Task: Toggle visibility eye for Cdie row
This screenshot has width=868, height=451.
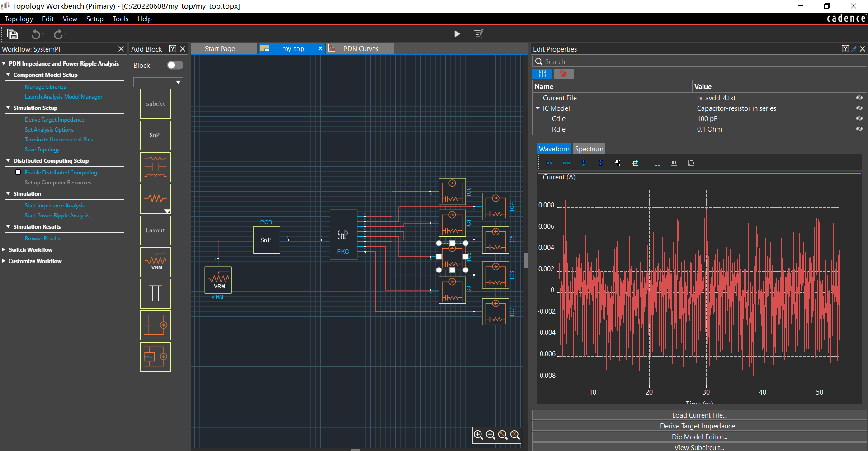Action: [x=859, y=118]
